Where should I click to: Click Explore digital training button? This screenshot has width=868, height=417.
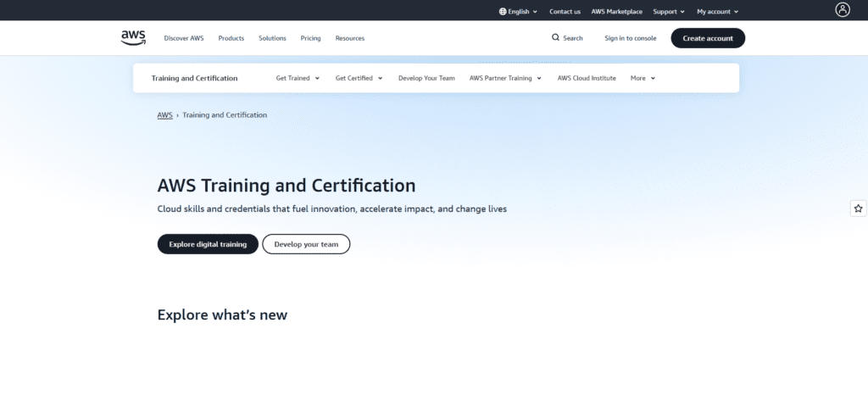pos(208,244)
